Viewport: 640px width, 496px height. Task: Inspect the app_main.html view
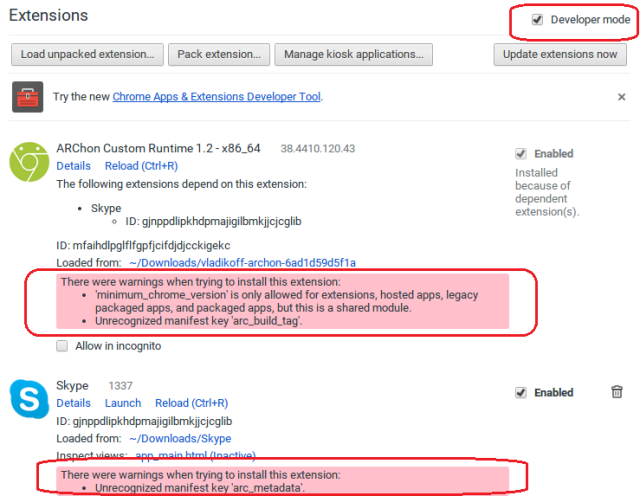click(x=176, y=456)
